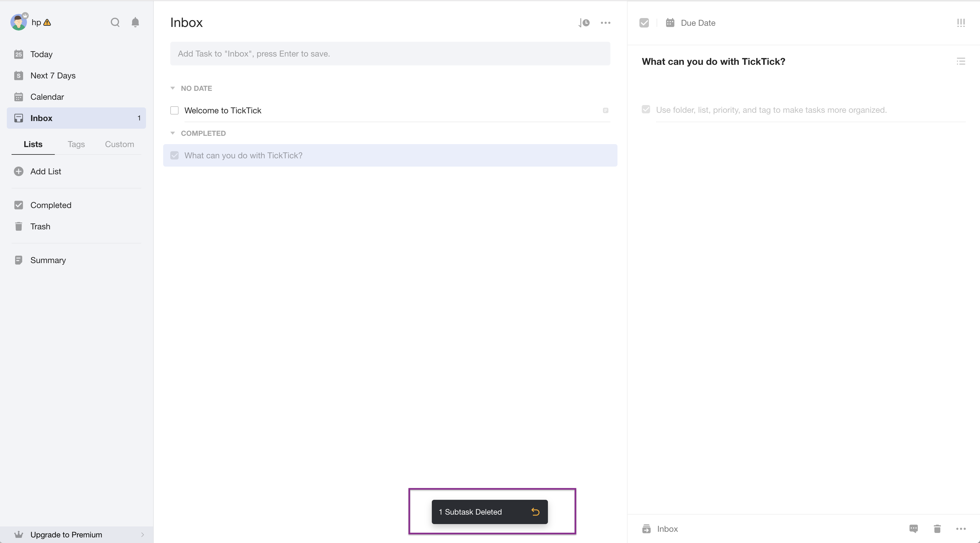The height and width of the screenshot is (543, 980).
Task: Switch to the Custom tab
Action: click(x=119, y=144)
